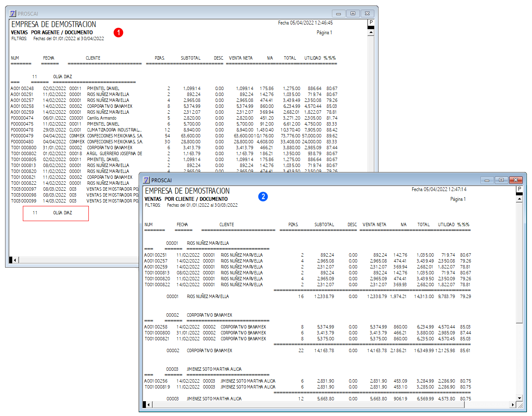Click the 'Página 1' label in the Agente report
Screen dimensions: 532x416
coord(324,33)
